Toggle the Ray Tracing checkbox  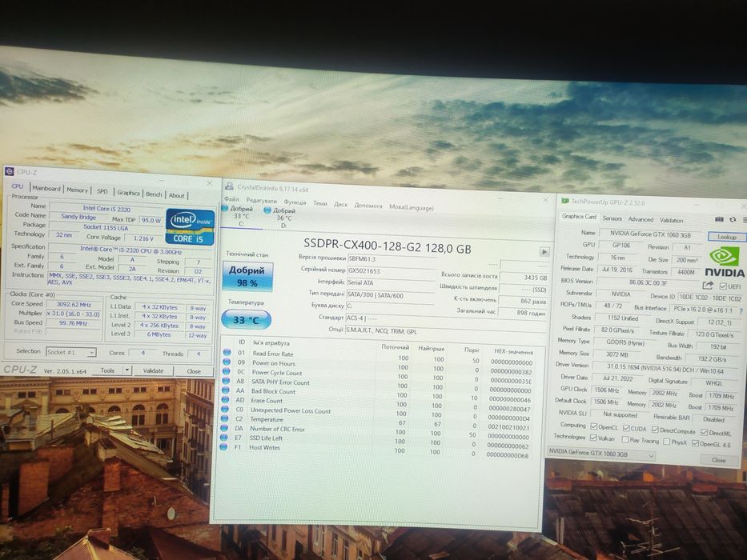click(625, 439)
